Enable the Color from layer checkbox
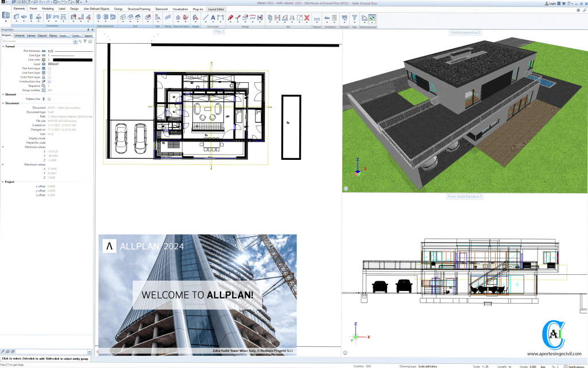 [49, 77]
